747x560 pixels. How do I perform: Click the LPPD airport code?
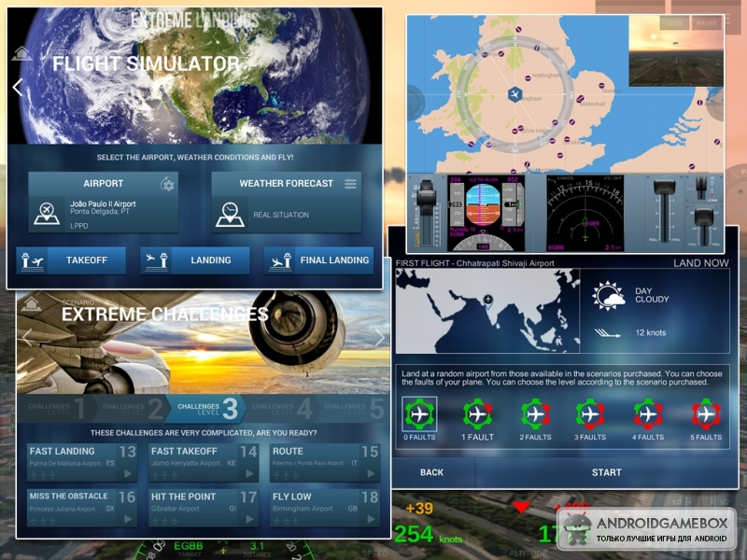(x=79, y=226)
